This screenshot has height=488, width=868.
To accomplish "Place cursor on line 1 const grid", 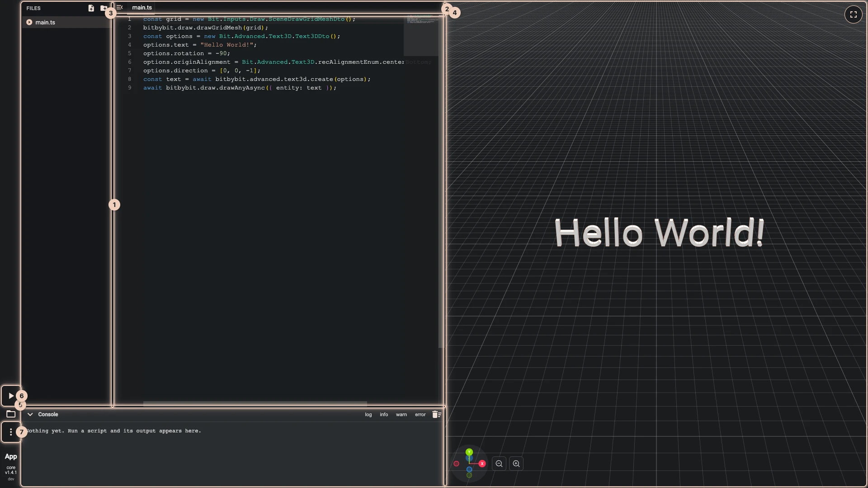I will click(249, 19).
